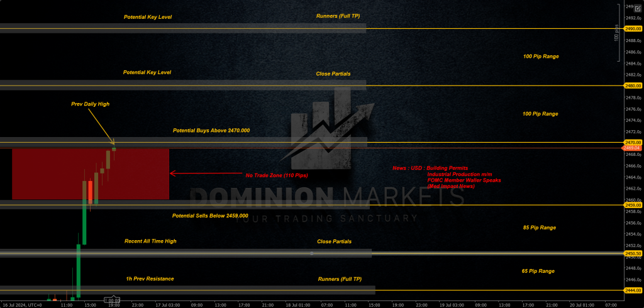Select the 2444.00 price line label
Image resolution: width=644 pixels, height=308 pixels.
pos(633,290)
